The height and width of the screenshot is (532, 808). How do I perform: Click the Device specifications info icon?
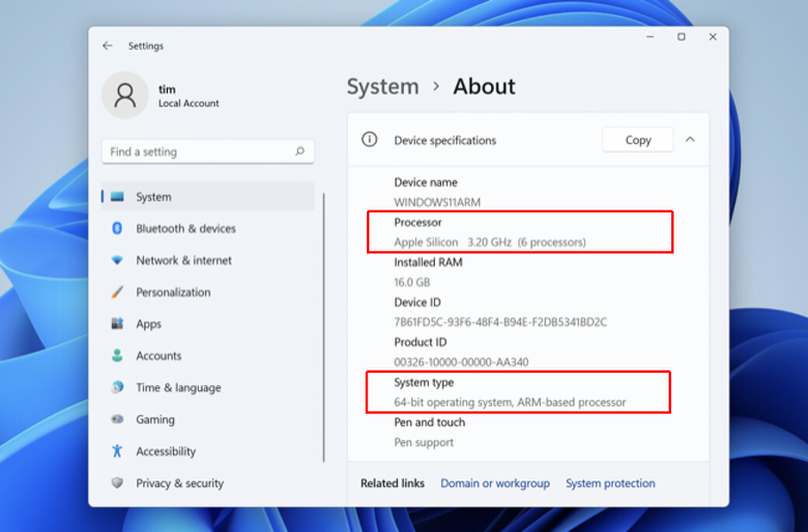pos(370,140)
